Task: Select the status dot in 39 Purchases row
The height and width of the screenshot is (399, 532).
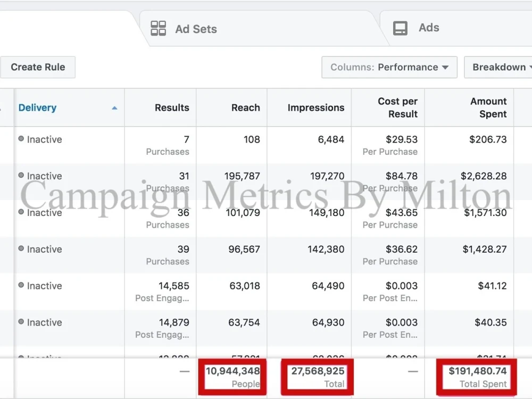Action: [x=21, y=248]
